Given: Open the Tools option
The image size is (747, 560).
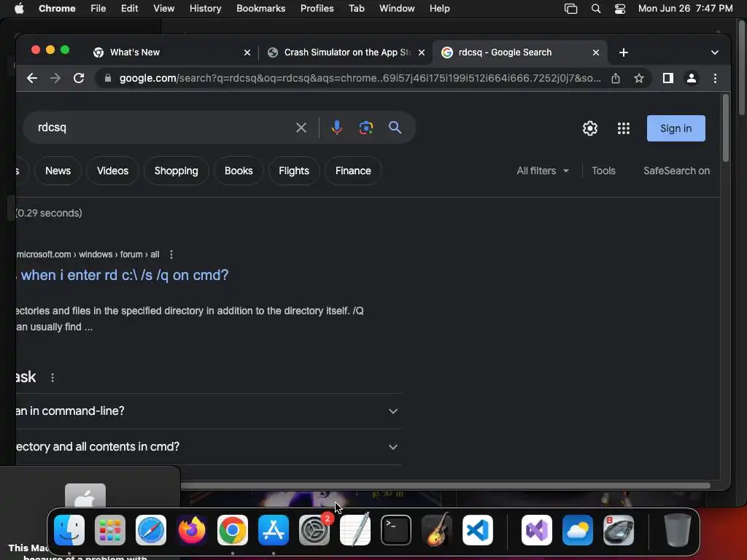Looking at the screenshot, I should (603, 171).
